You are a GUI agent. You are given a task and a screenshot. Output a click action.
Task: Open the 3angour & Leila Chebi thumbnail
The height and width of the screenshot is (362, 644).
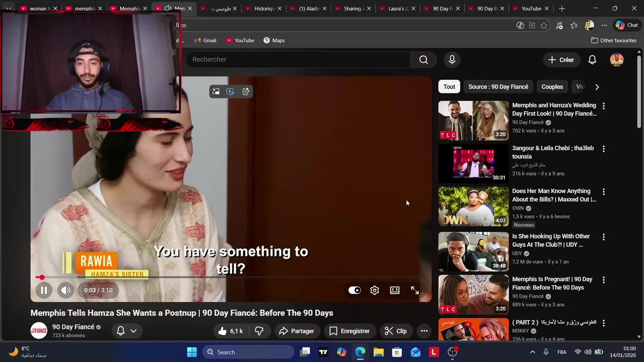(x=473, y=163)
